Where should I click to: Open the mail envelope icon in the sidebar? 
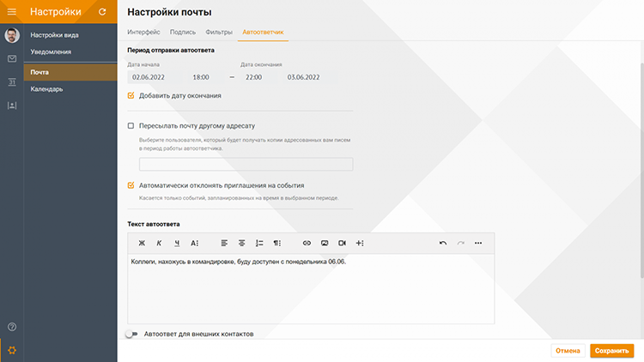coord(12,58)
